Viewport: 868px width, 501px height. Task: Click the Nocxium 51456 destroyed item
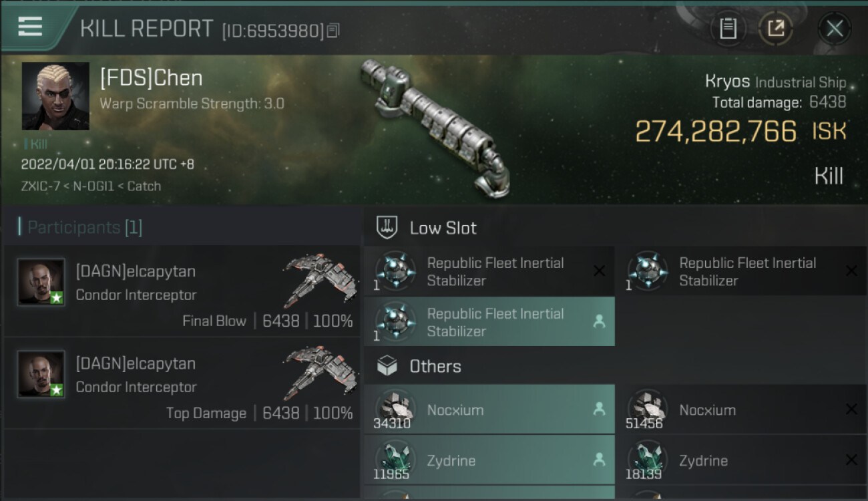point(741,409)
